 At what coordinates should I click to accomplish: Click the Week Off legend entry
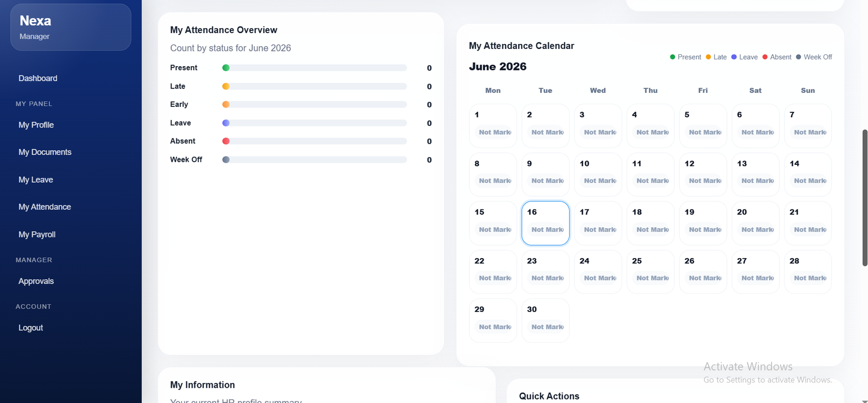click(x=814, y=57)
